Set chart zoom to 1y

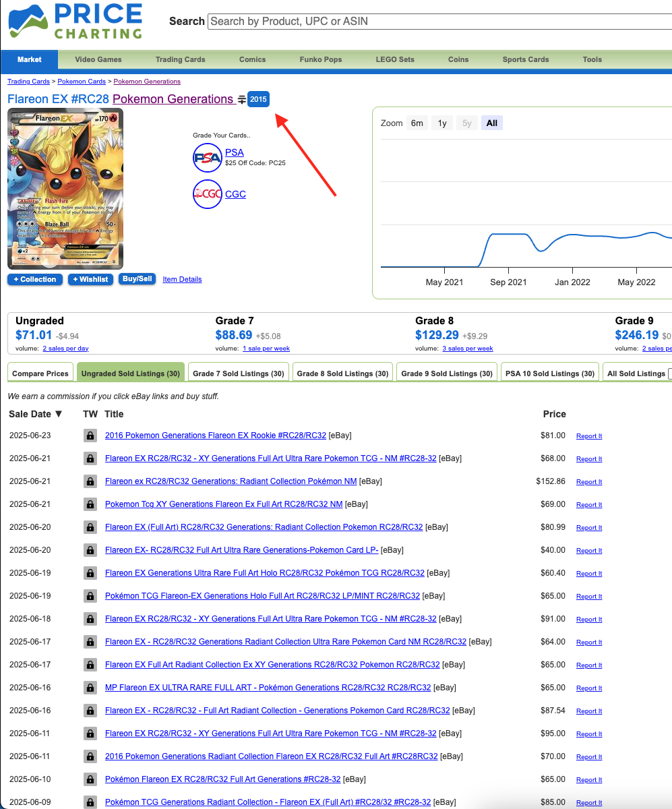(x=442, y=123)
